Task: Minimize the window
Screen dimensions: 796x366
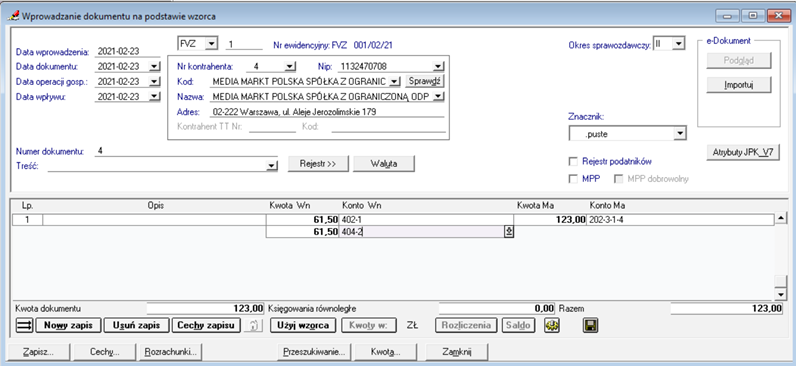Action: (x=727, y=16)
